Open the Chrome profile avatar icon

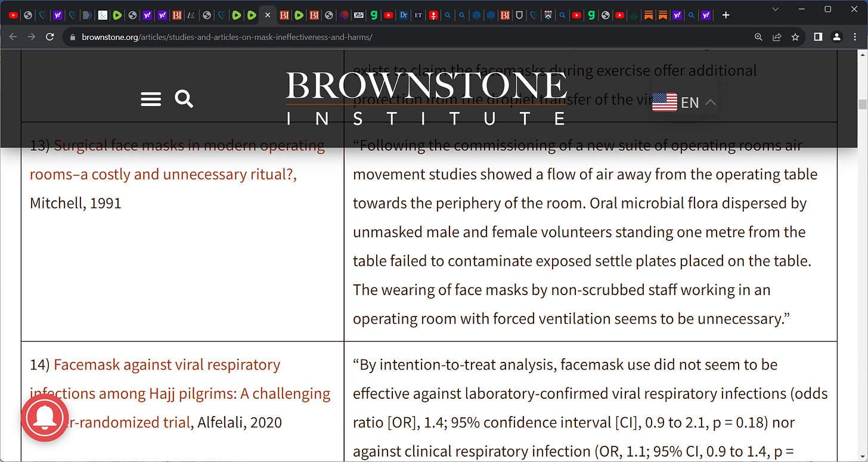coord(836,37)
